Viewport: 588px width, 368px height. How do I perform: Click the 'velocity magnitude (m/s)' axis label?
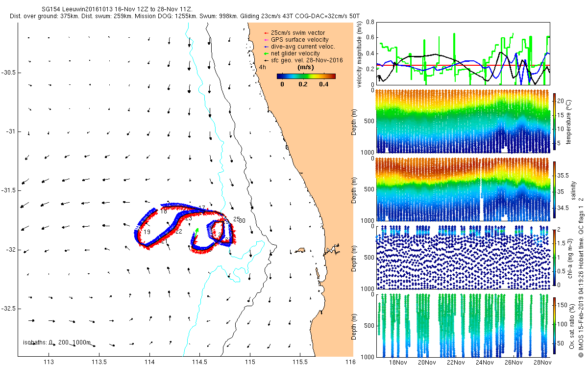tap(360, 55)
